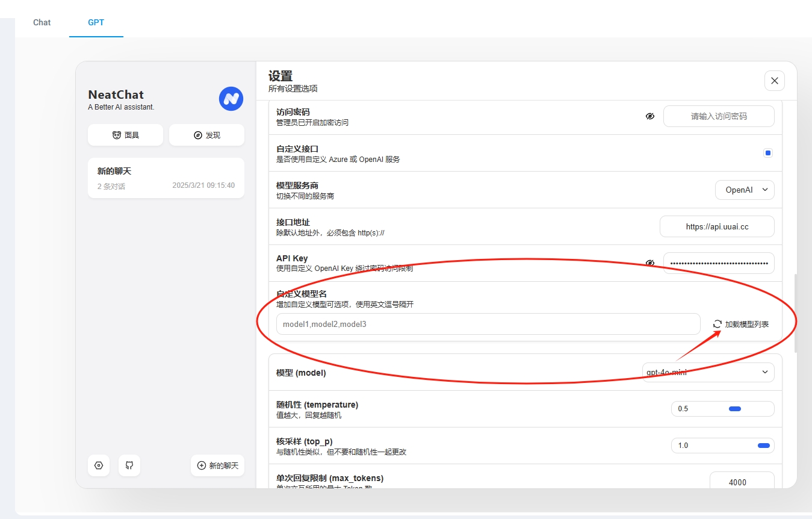Open the GitHub icon button
812x519 pixels.
click(129, 465)
